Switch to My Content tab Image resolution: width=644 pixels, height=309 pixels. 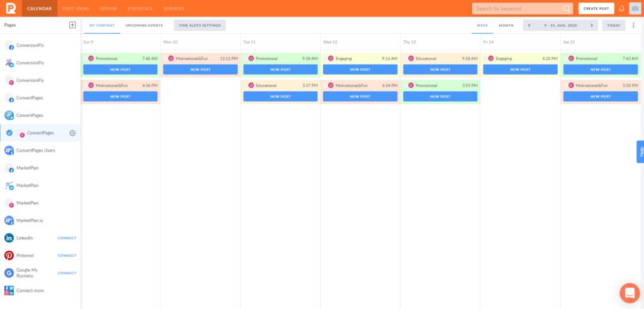102,26
